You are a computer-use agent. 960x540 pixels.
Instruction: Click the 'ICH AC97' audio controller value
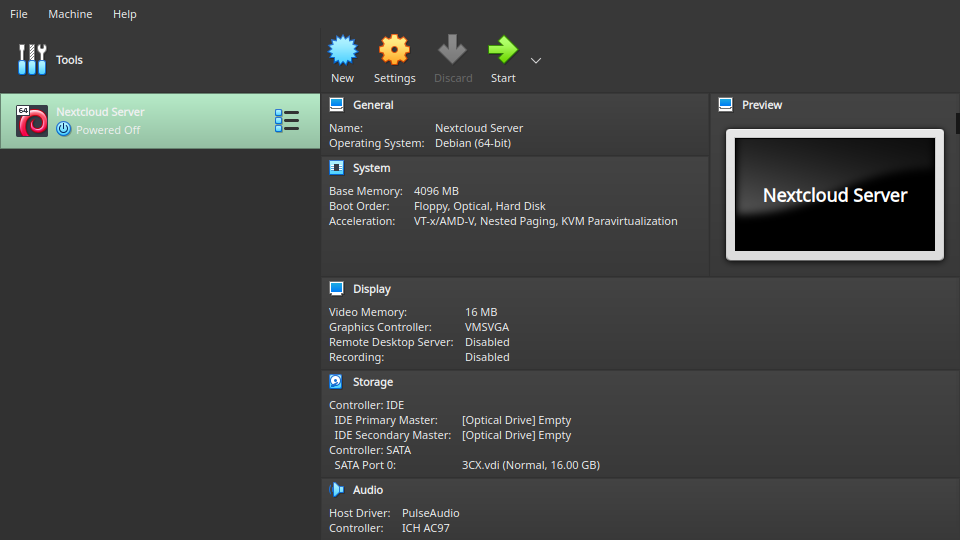[426, 528]
